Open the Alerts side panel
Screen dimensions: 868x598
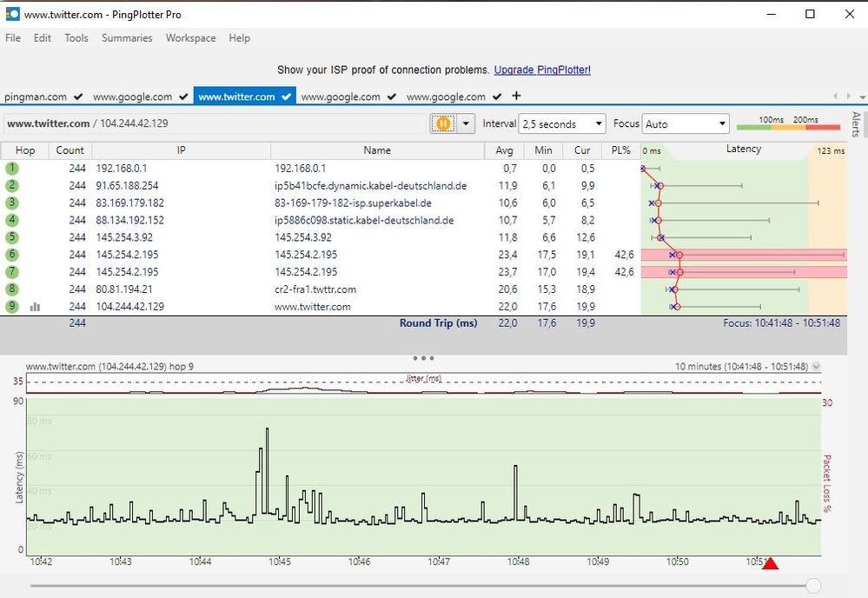coord(856,124)
